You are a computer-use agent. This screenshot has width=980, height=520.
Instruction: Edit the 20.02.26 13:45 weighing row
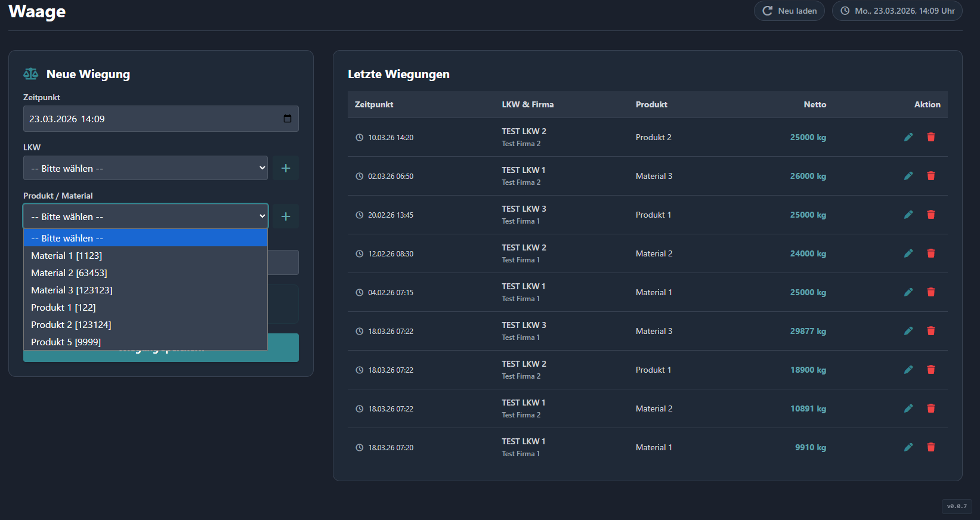pos(908,215)
